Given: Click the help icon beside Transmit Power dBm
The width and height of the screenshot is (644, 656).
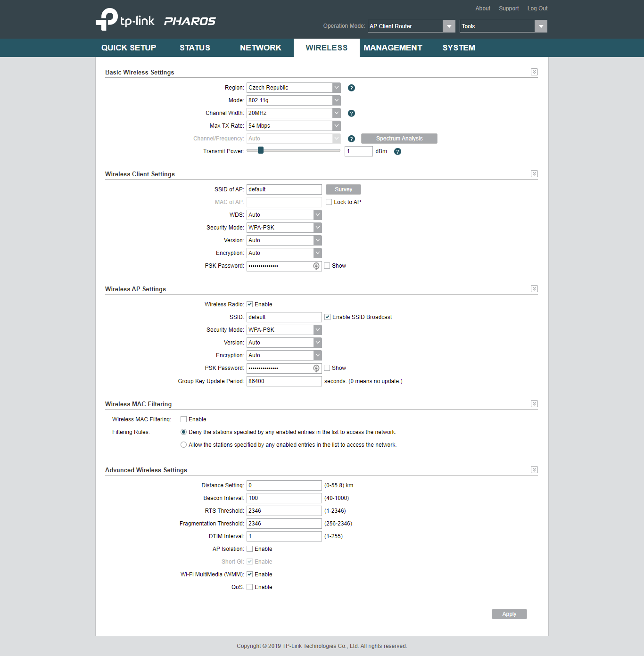Looking at the screenshot, I should click(397, 152).
